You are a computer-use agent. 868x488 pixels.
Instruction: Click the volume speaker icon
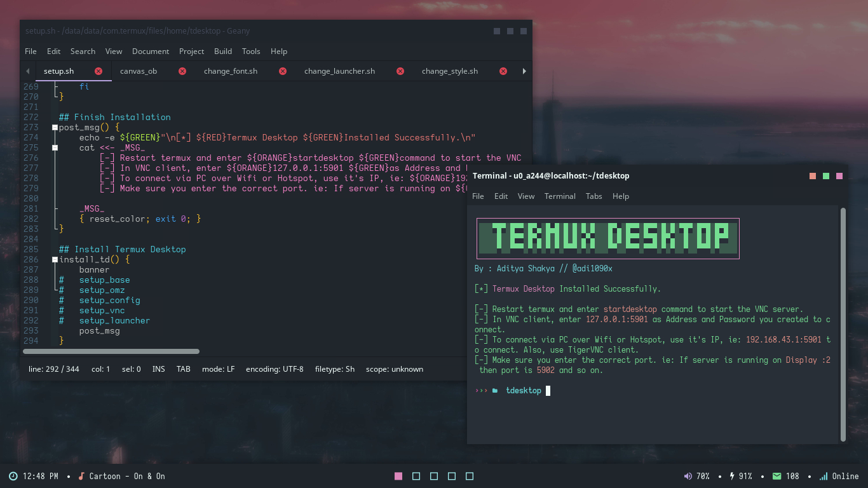pyautogui.click(x=688, y=476)
